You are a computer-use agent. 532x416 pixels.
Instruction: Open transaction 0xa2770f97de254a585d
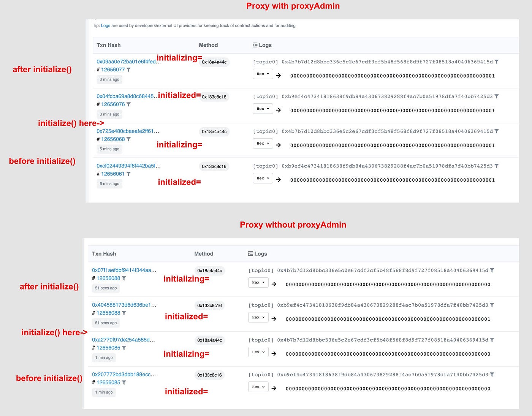click(x=122, y=340)
